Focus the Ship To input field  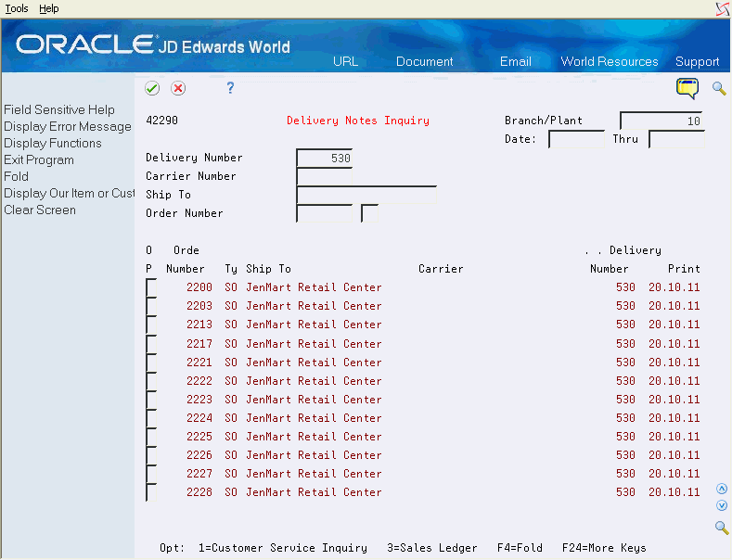click(366, 195)
